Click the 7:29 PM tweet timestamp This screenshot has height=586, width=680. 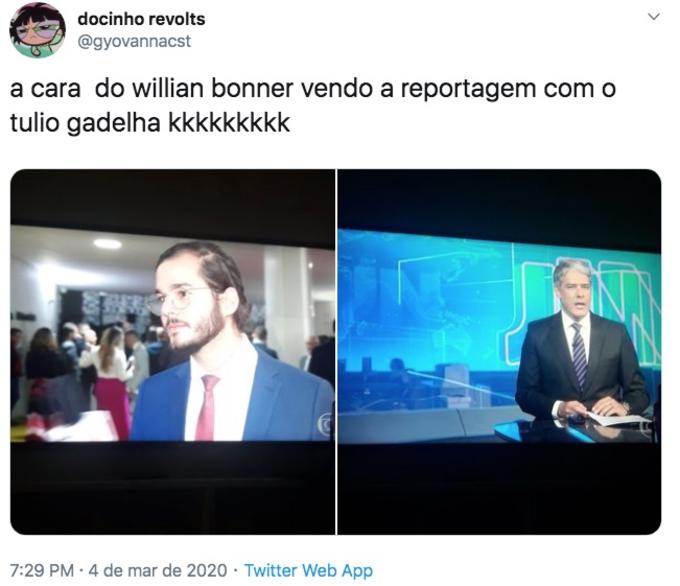coord(42,570)
